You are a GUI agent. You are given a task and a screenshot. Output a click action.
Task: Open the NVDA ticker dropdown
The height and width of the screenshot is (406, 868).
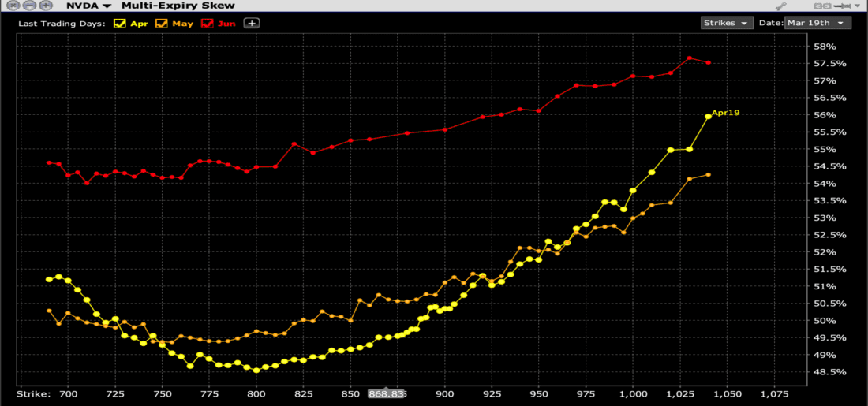pyautogui.click(x=88, y=6)
